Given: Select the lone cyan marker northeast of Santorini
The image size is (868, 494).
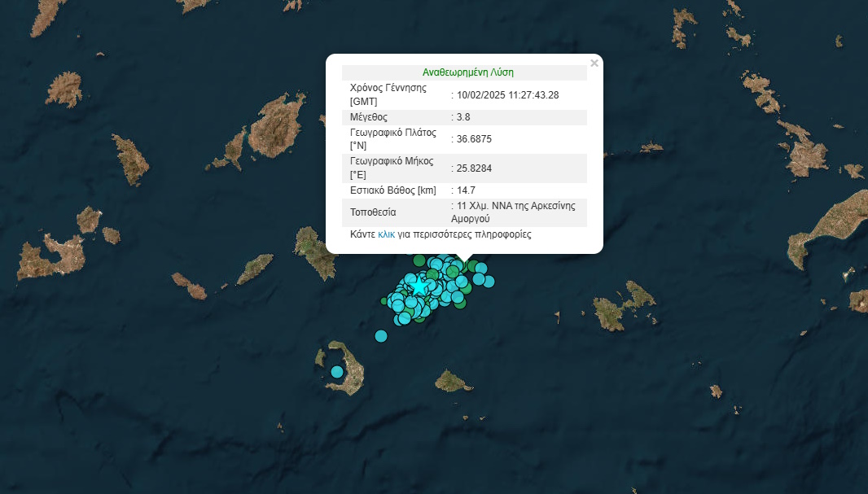Looking at the screenshot, I should pyautogui.click(x=381, y=336).
